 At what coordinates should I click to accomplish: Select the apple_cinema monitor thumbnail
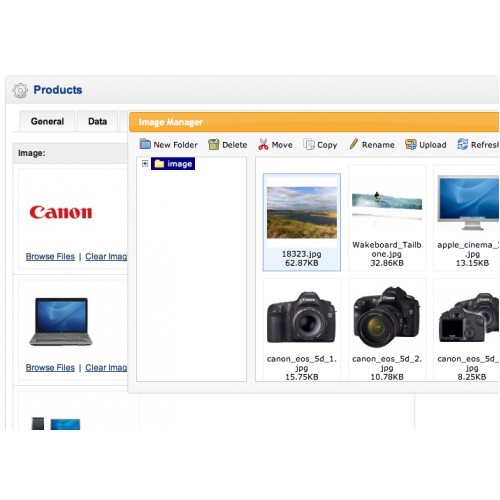pos(466,218)
